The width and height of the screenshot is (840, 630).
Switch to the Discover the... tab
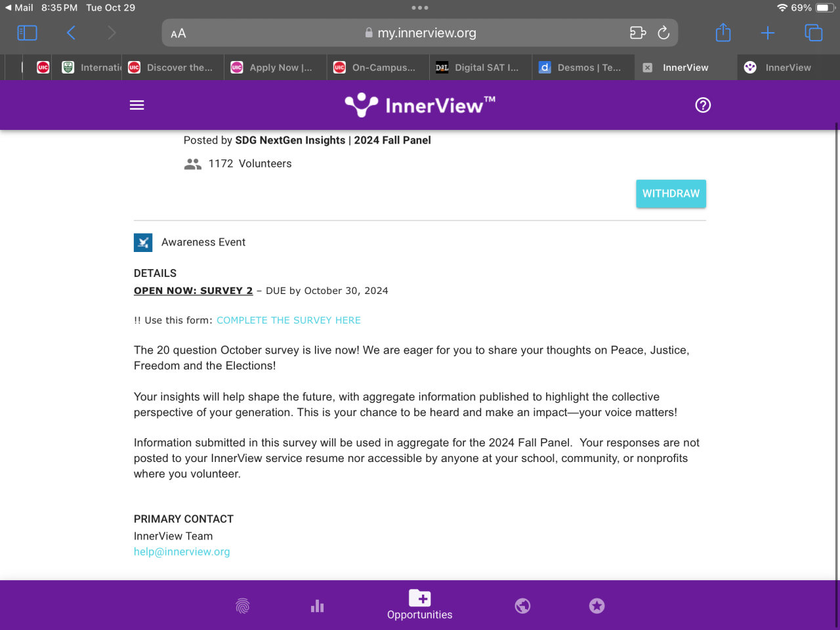click(x=173, y=68)
